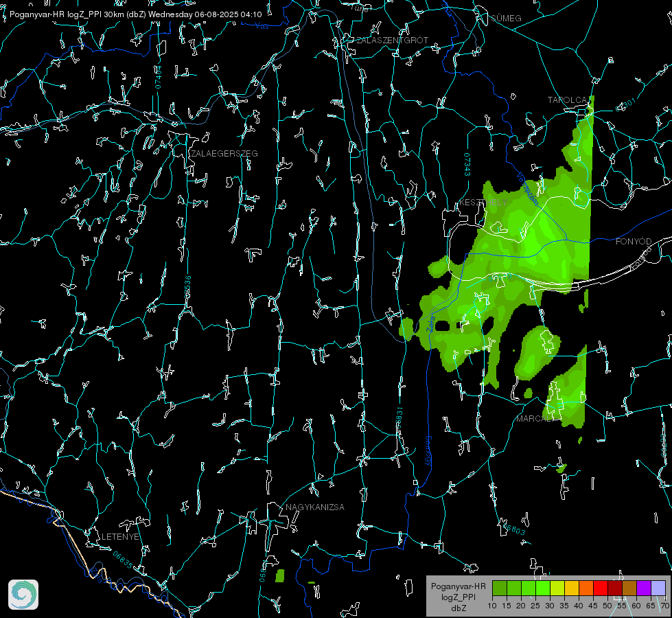Click the legend scale value 45

(x=592, y=606)
